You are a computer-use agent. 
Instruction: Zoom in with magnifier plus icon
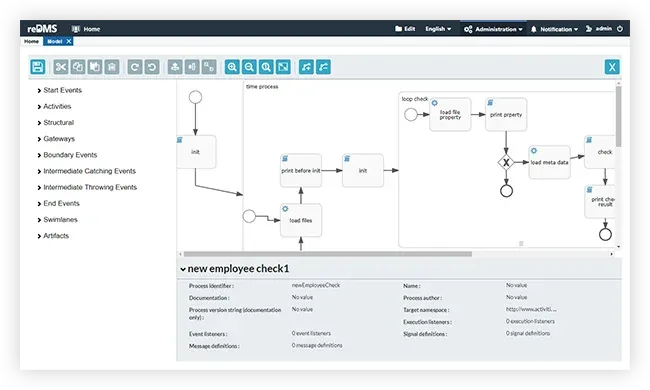[232, 67]
